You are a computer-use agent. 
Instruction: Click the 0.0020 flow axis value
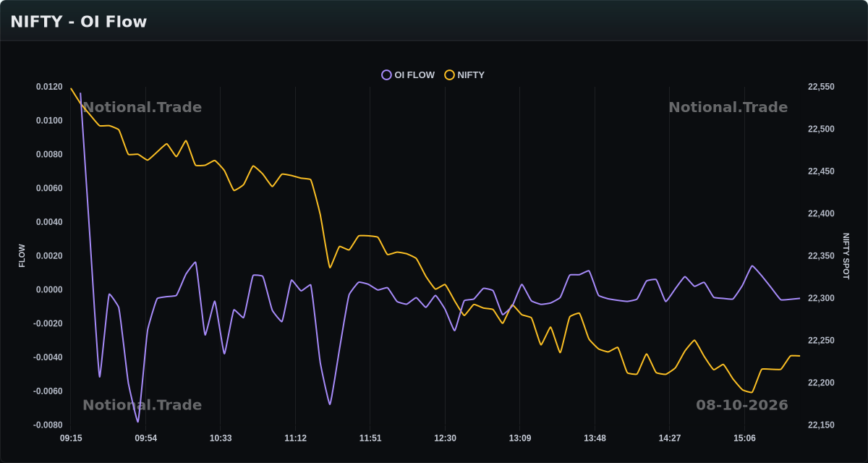coord(49,256)
